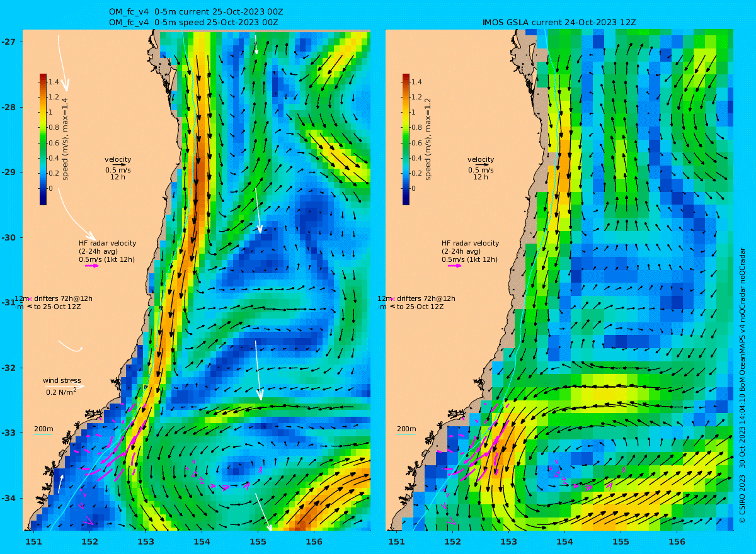
Task: Click longitude label 156 under the IMOS GSLA map
Action: click(677, 541)
